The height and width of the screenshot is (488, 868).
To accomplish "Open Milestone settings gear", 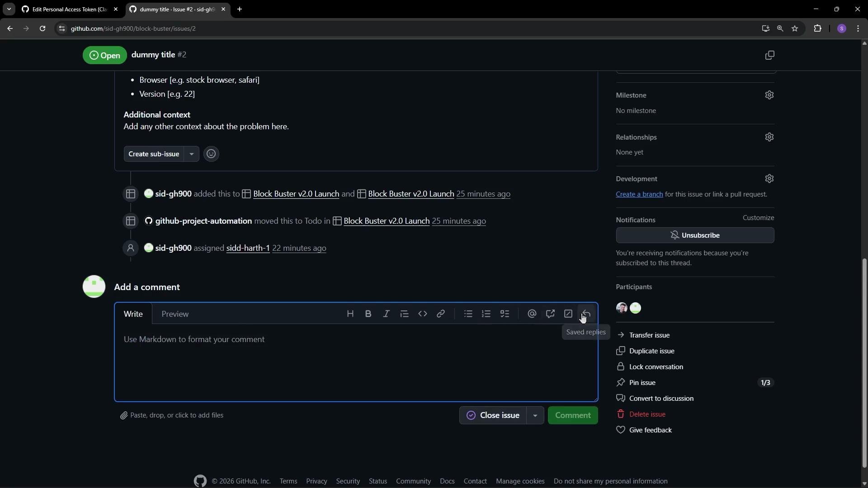I will pos(769,95).
